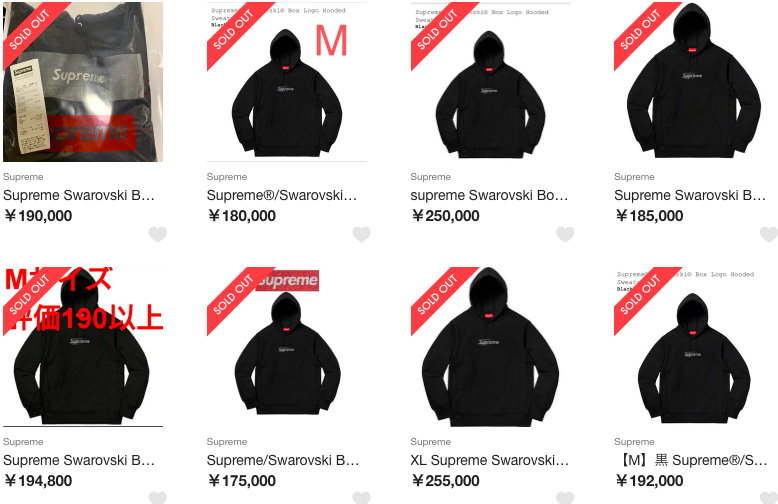Screen dimensions: 778x504
Task: Open 【M】黒 Supreme®/S… listing title
Action: point(691,460)
